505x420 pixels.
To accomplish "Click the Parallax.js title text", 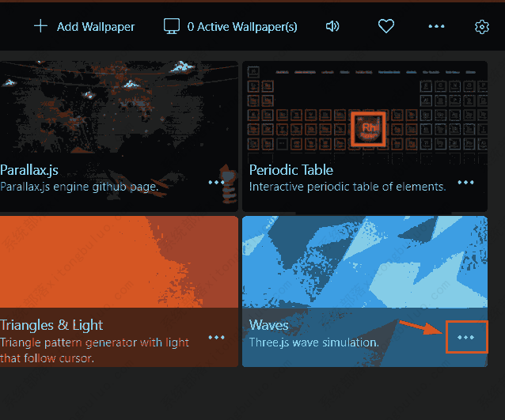I will click(x=29, y=170).
